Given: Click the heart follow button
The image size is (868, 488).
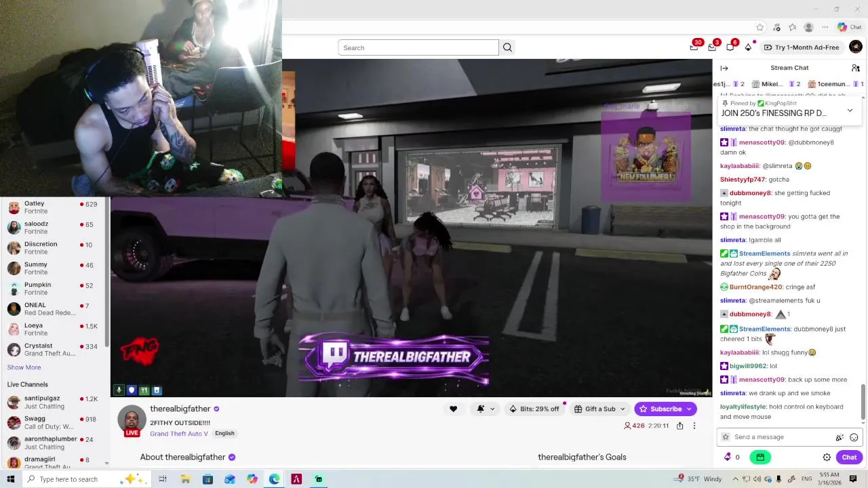Looking at the screenshot, I should pos(453,409).
